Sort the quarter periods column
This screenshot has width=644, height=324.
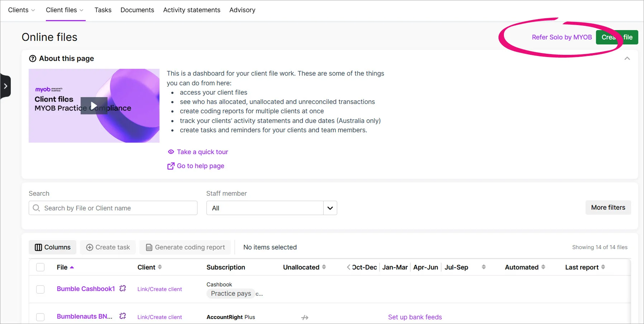484,267
